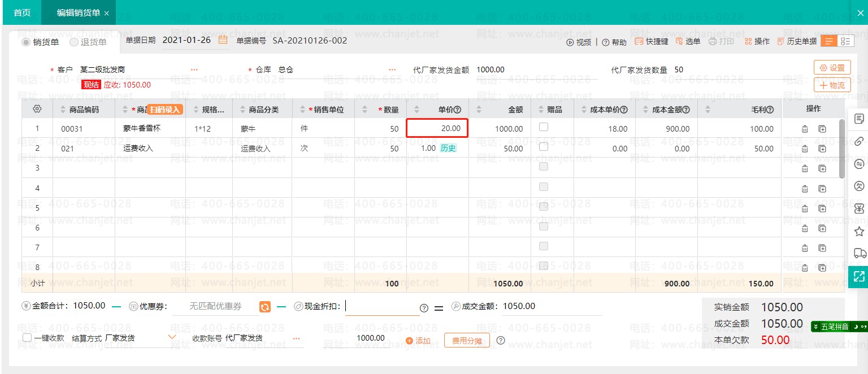Click the 现金折扣 input field
Viewport: 868px width, 374px height.
point(381,307)
